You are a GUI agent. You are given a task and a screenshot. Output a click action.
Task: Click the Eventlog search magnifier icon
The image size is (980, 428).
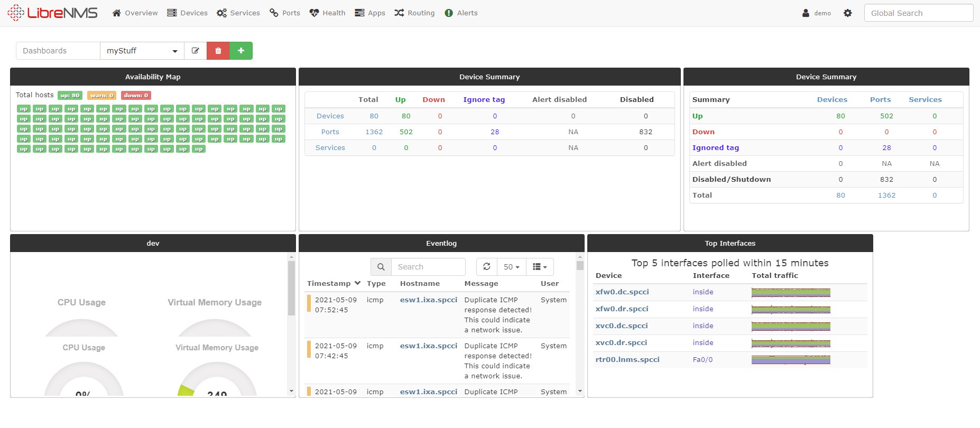pyautogui.click(x=381, y=267)
